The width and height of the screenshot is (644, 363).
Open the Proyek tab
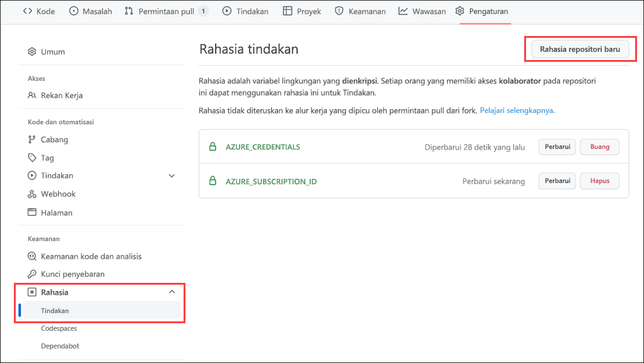pyautogui.click(x=308, y=11)
